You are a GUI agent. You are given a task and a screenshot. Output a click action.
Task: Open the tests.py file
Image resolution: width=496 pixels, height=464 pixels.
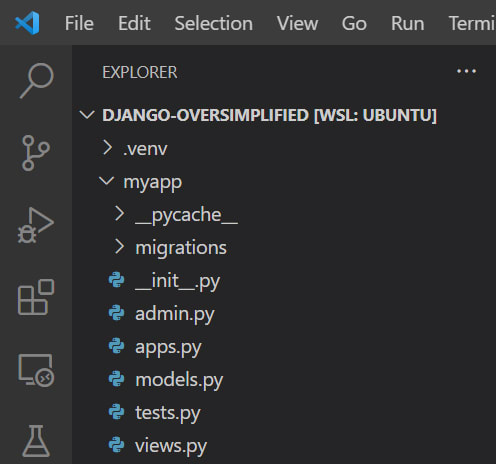pyautogui.click(x=168, y=413)
